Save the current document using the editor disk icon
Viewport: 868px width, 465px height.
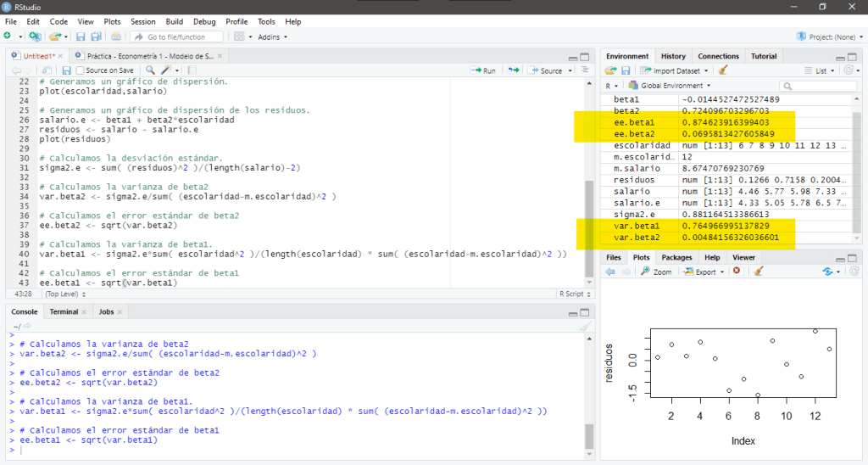[66, 70]
